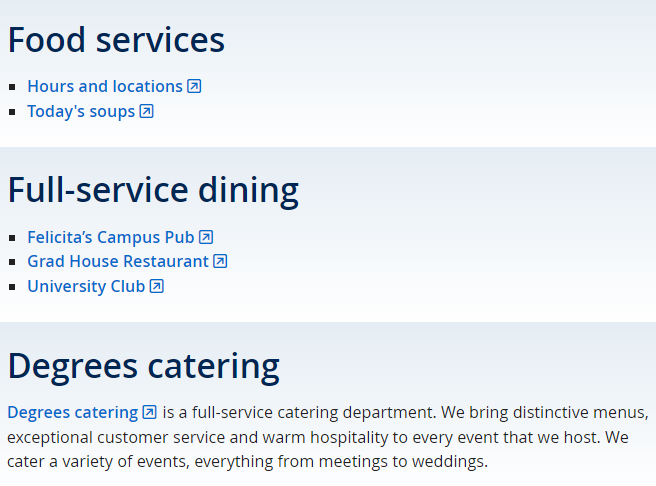This screenshot has height=486, width=656.
Task: Click bullet marker before Today's soups
Action: 12,112
